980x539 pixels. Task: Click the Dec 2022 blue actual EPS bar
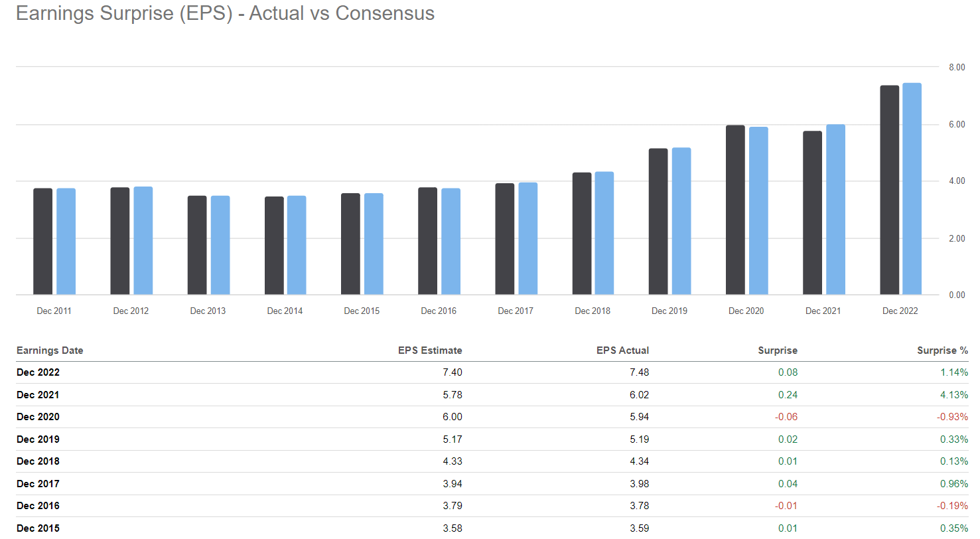pos(912,189)
